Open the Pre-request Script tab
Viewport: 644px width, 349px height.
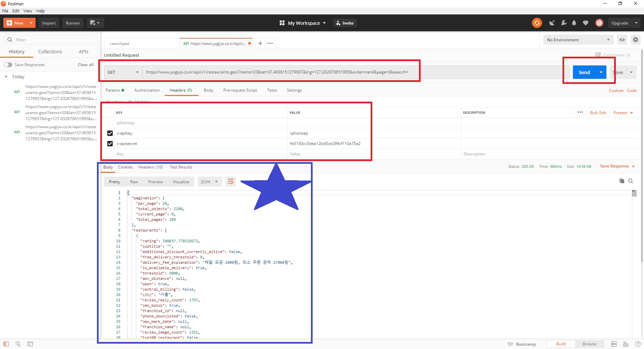coord(240,90)
